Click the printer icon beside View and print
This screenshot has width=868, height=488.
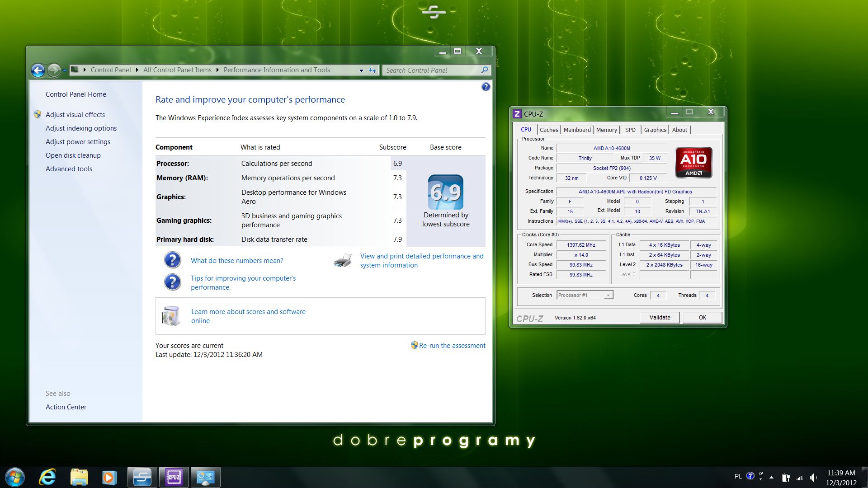point(343,261)
